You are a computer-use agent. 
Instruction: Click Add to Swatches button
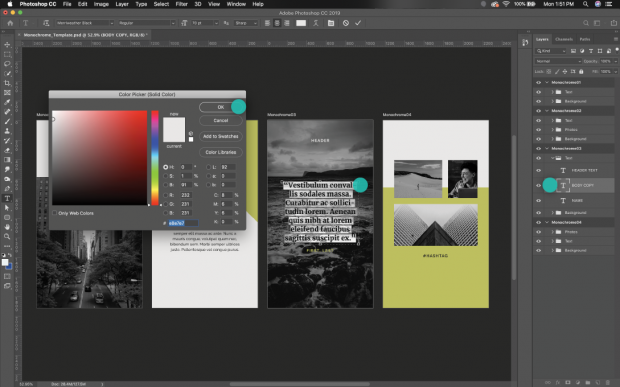[x=221, y=136]
